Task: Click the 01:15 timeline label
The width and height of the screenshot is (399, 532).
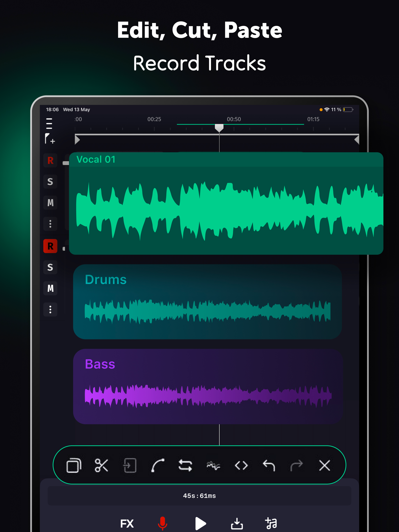Action: pos(313,119)
